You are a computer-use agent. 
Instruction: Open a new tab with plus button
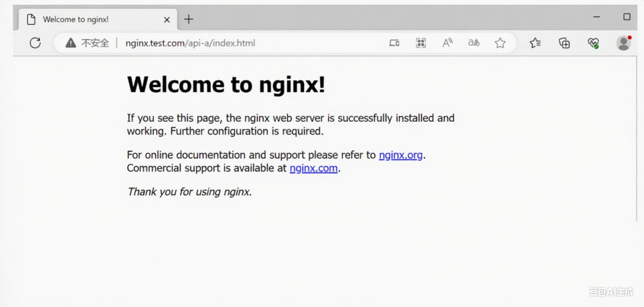(188, 19)
